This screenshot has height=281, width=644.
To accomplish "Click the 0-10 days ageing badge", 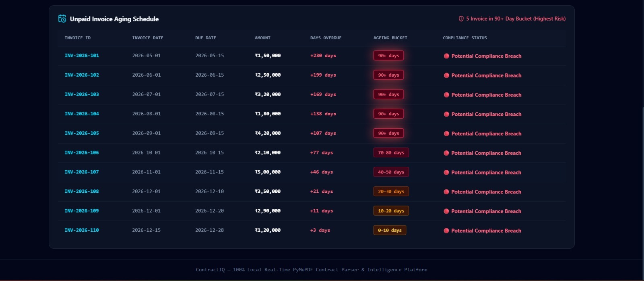I will (390, 230).
